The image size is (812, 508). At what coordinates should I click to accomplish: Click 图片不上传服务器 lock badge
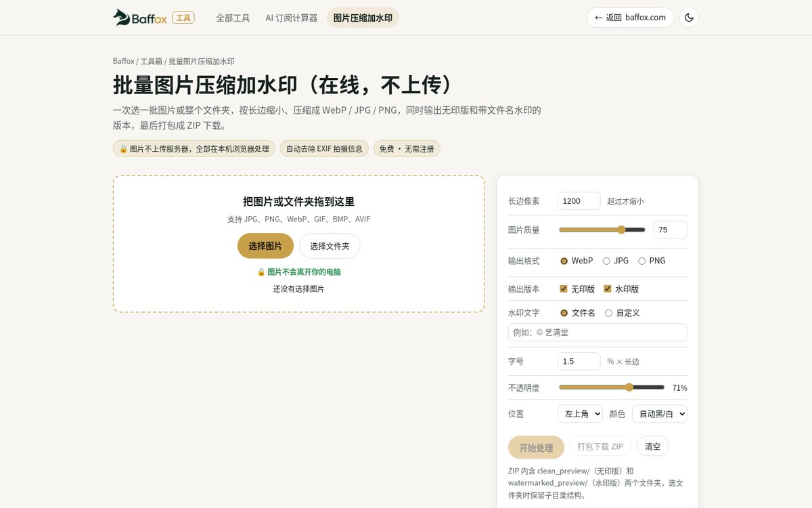pos(194,148)
